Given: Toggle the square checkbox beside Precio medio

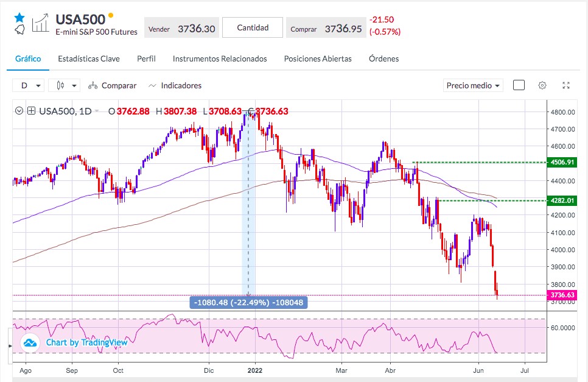Looking at the screenshot, I should [x=519, y=85].
